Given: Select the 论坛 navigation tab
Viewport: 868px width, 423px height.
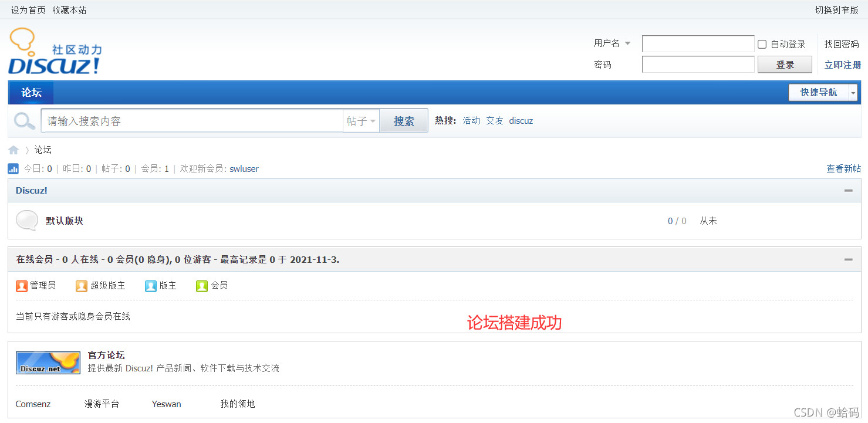Looking at the screenshot, I should [x=32, y=93].
